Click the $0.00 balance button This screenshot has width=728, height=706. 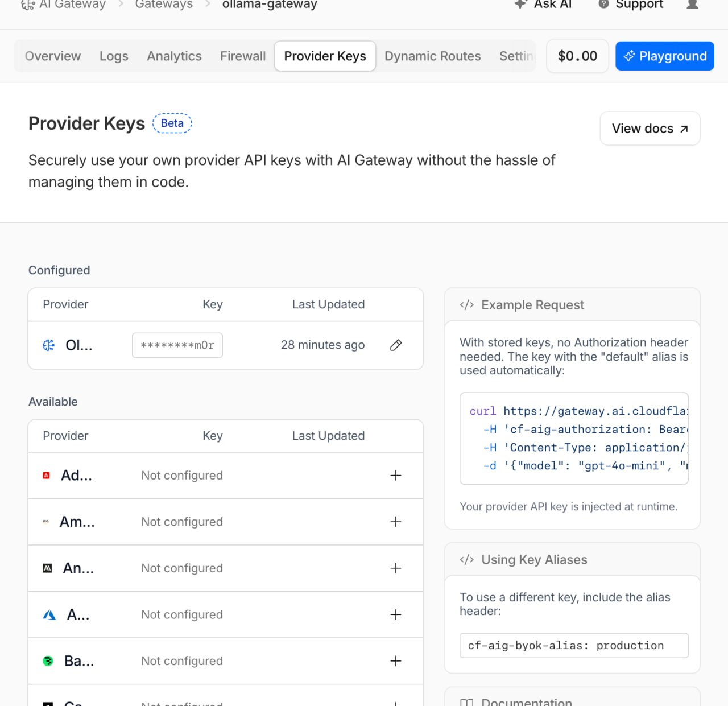pos(577,56)
